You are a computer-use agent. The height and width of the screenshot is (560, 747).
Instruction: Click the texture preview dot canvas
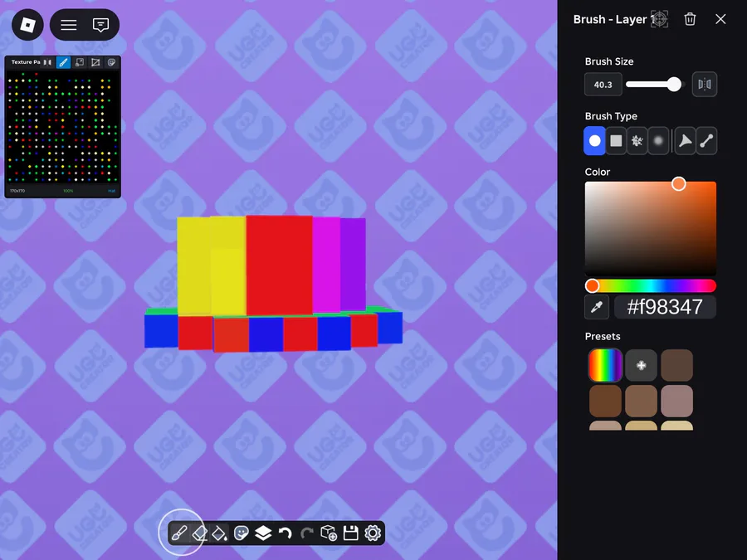click(62, 129)
